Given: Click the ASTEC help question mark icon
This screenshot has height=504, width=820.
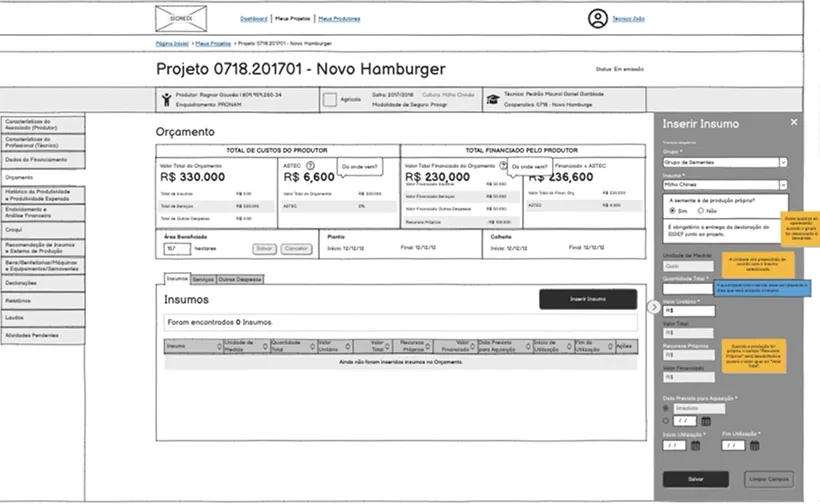Looking at the screenshot, I should coord(310,166).
